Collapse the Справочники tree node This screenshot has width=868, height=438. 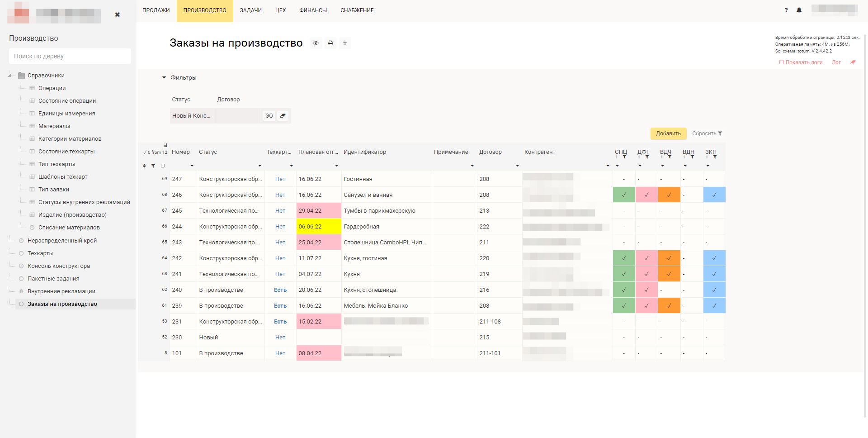click(10, 75)
